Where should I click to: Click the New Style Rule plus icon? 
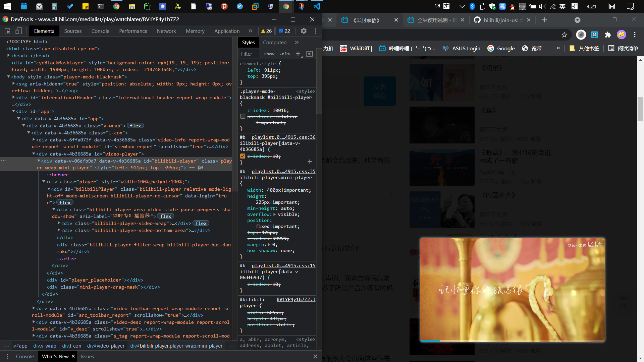tap(299, 54)
